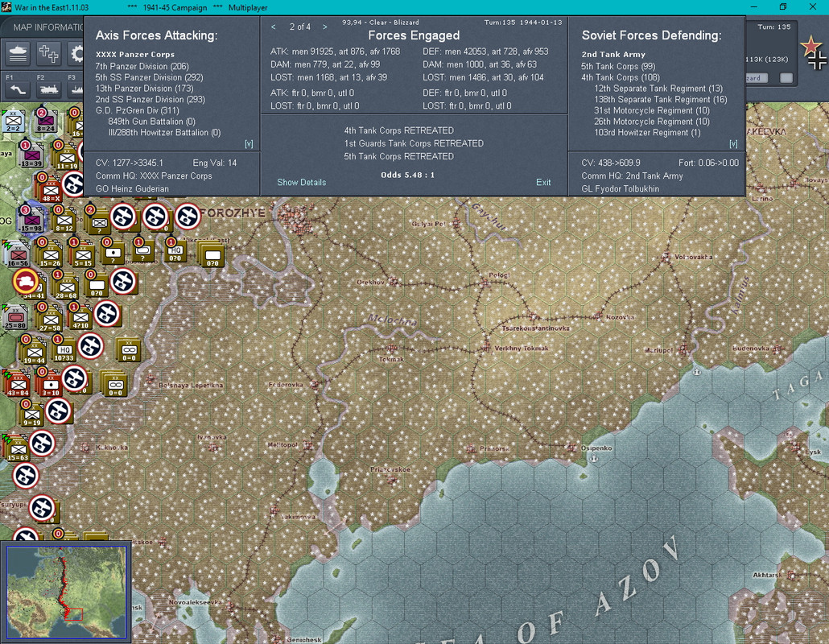Image resolution: width=829 pixels, height=644 pixels.
Task: Click the Osipenko port anchor symbol
Action: click(x=594, y=458)
